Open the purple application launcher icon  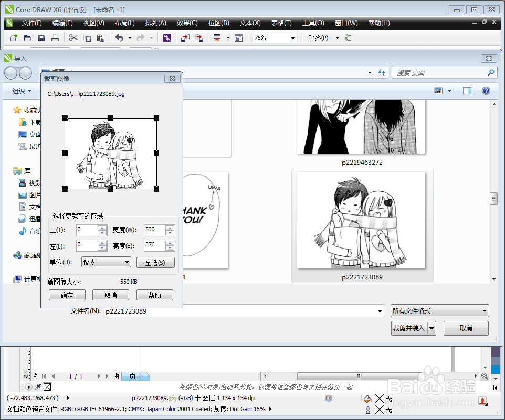coord(166,38)
